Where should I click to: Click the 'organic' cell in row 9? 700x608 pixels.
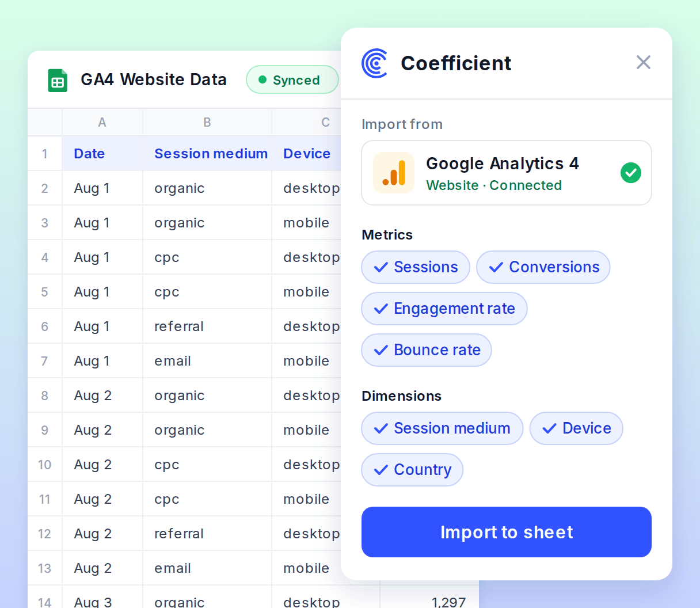coord(207,430)
